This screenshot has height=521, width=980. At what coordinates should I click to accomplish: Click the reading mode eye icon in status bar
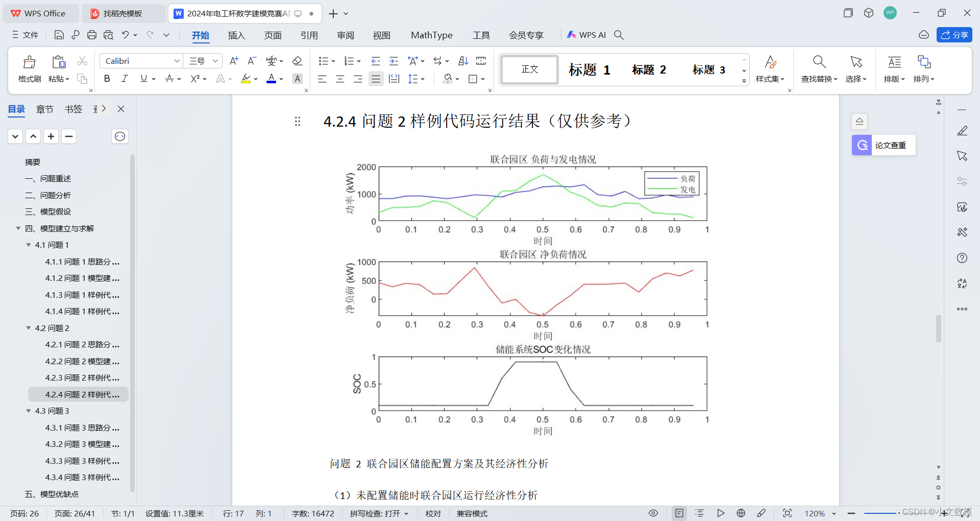coord(653,513)
